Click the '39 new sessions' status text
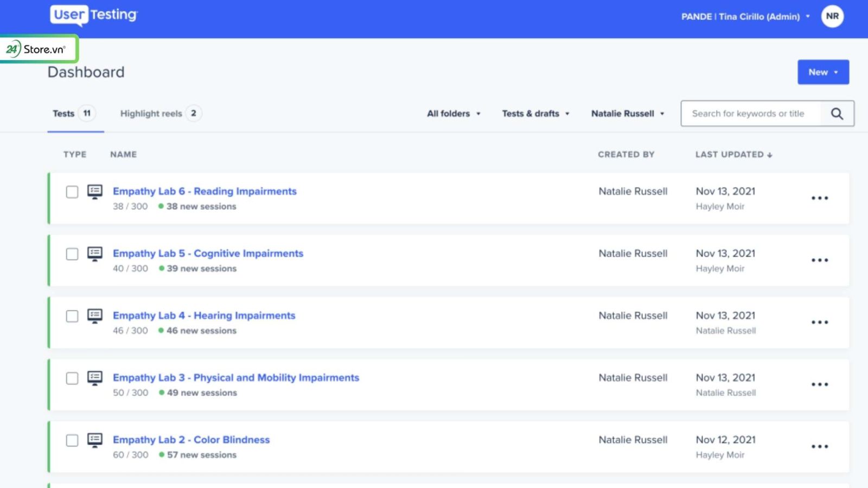This screenshot has height=488, width=868. pyautogui.click(x=202, y=268)
